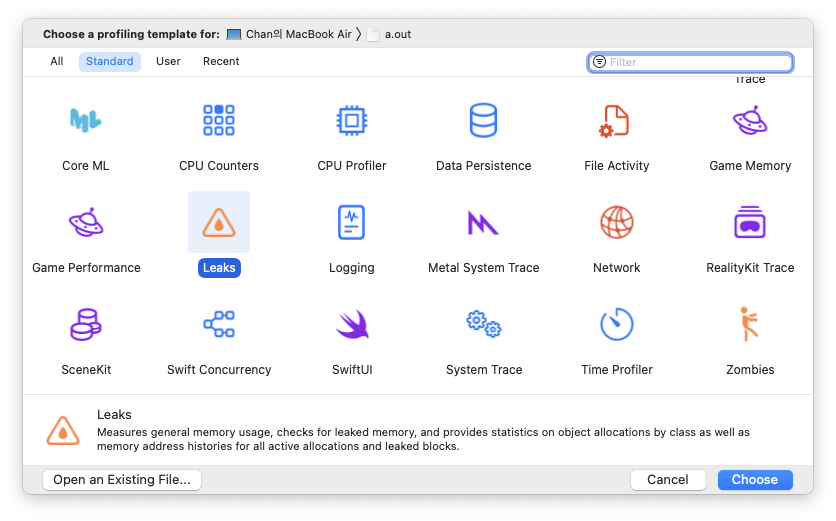Choose the Metal System Trace icon

click(483, 222)
